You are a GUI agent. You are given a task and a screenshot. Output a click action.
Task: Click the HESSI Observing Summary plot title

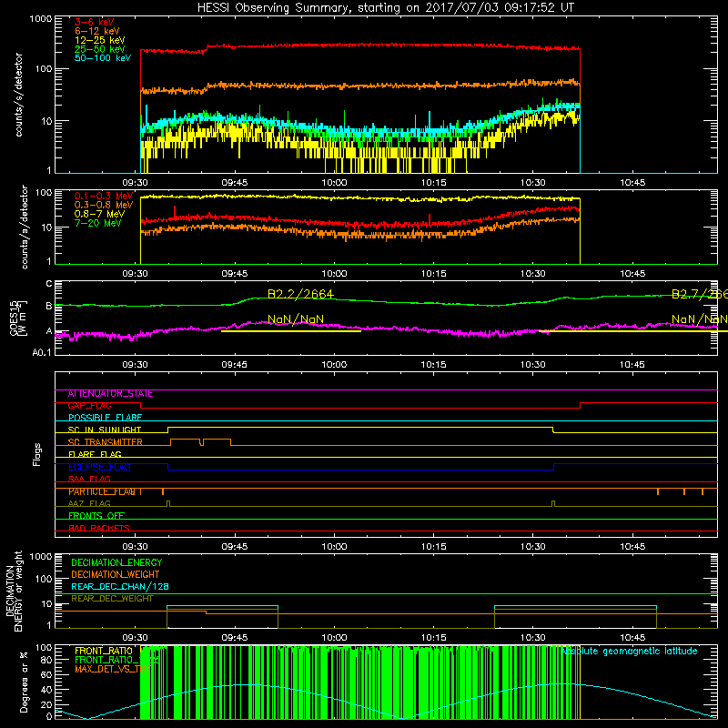pos(385,8)
